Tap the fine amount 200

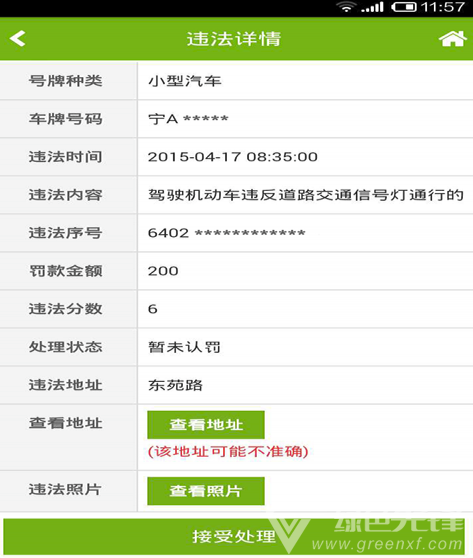[x=163, y=271]
